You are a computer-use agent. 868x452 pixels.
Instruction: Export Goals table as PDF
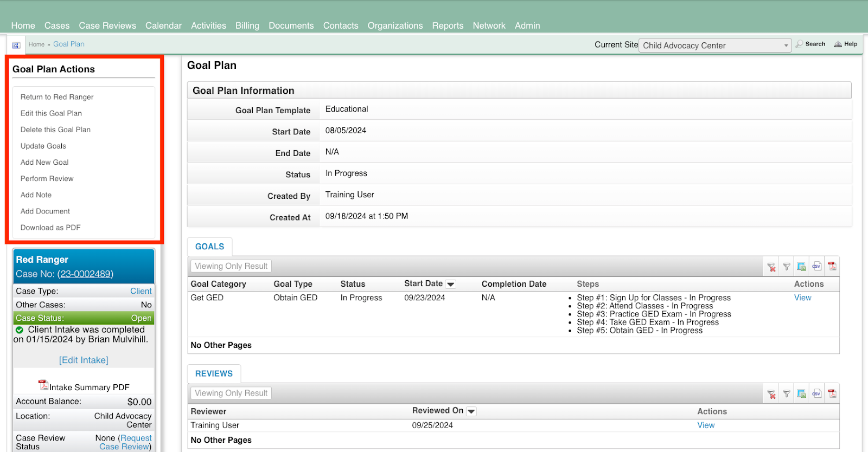click(x=832, y=266)
